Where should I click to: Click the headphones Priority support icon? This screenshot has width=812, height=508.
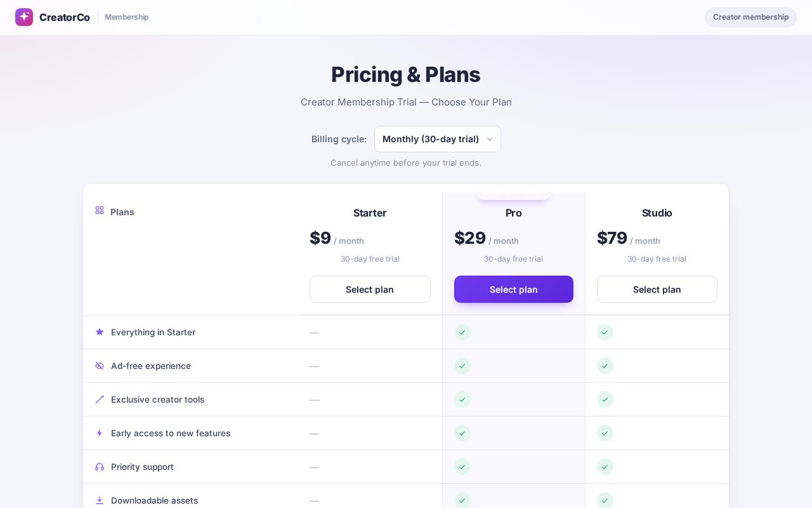point(100,467)
